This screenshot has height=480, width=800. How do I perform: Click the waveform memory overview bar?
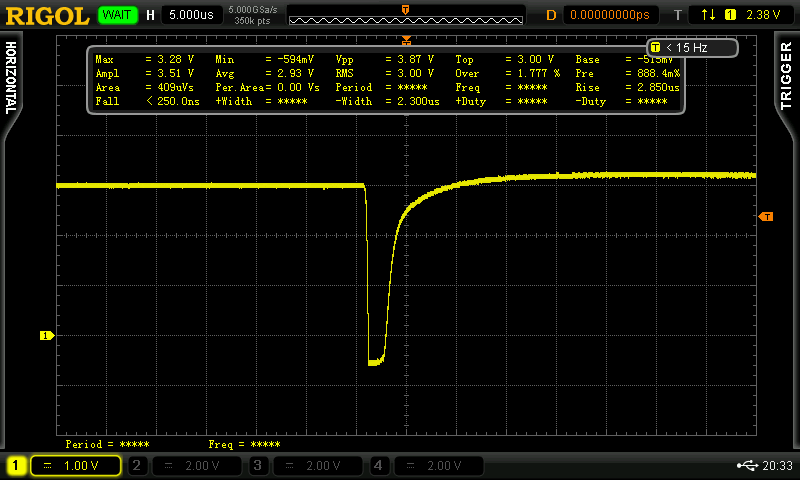(x=406, y=20)
